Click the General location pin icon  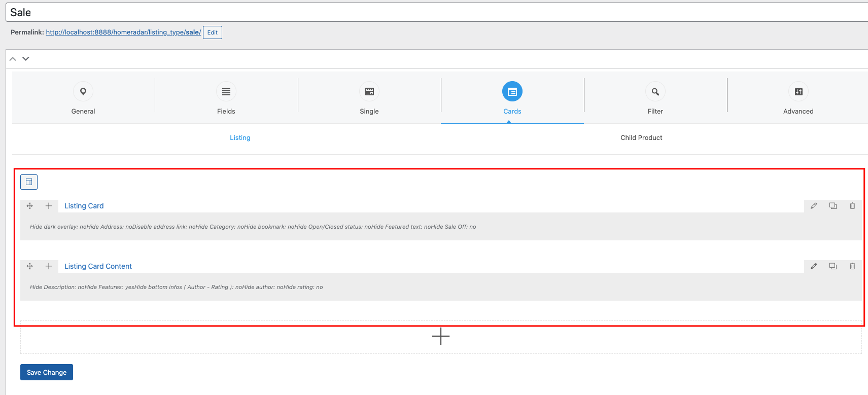point(83,92)
